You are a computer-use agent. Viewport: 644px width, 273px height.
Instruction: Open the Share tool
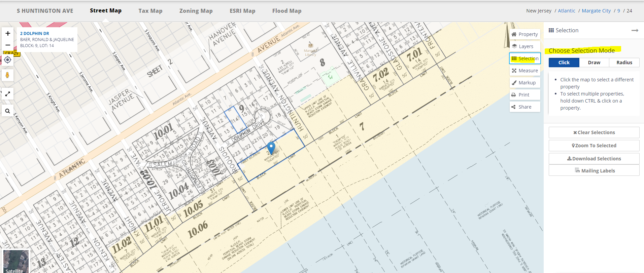tap(525, 107)
